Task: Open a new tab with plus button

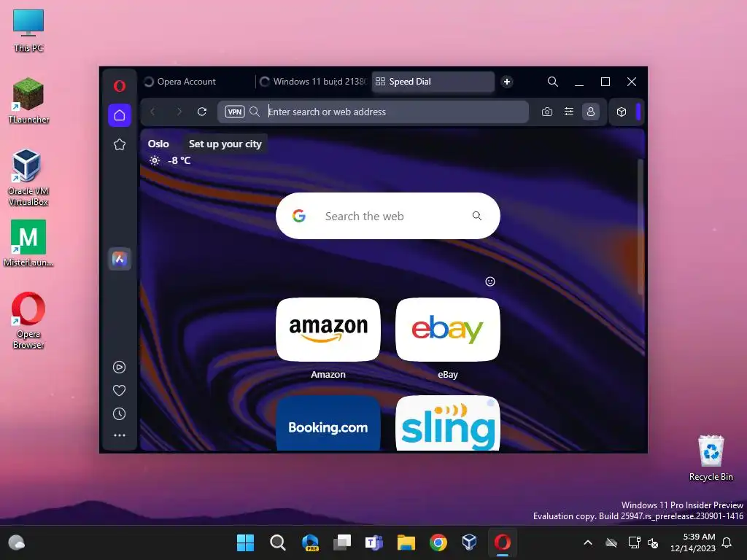Action: point(507,82)
